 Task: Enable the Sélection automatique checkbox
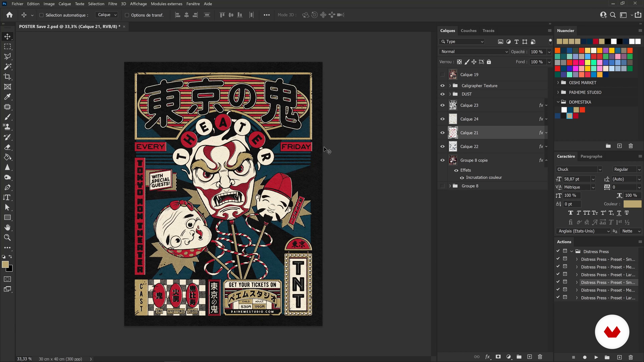point(41,15)
